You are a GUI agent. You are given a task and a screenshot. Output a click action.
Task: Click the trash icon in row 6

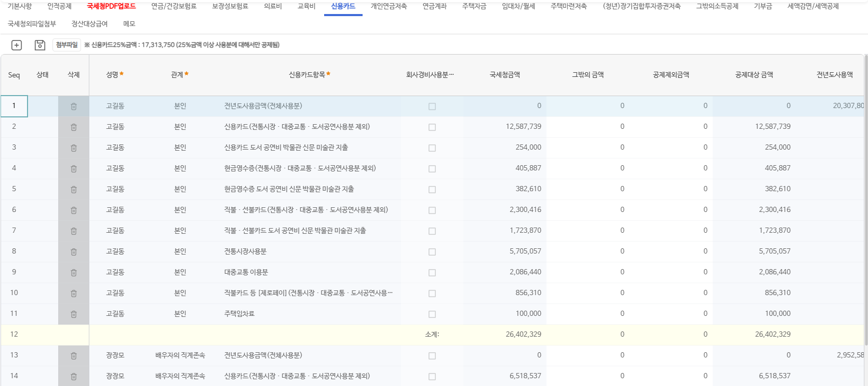tap(74, 210)
